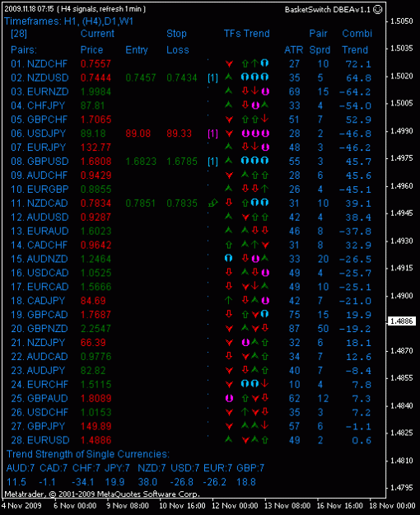Click the cyan circle arrow in NZDCHF row
The width and height of the screenshot is (420, 515).
(264, 63)
